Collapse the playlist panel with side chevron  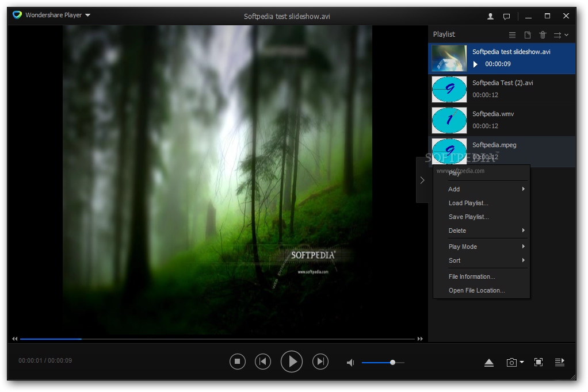coord(422,180)
